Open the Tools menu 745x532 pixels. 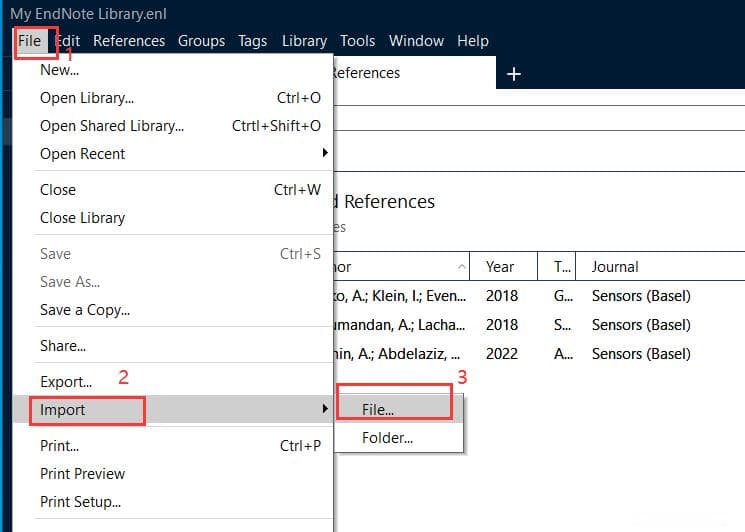click(x=358, y=41)
